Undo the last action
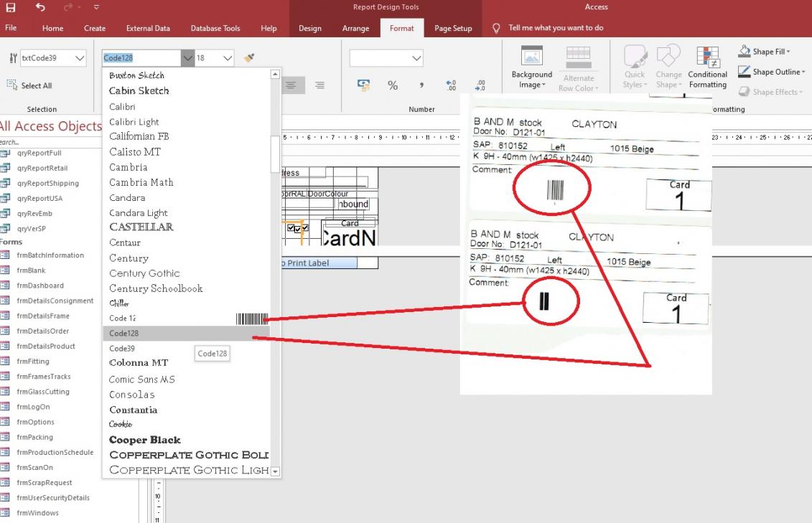This screenshot has height=523, width=812. click(40, 7)
